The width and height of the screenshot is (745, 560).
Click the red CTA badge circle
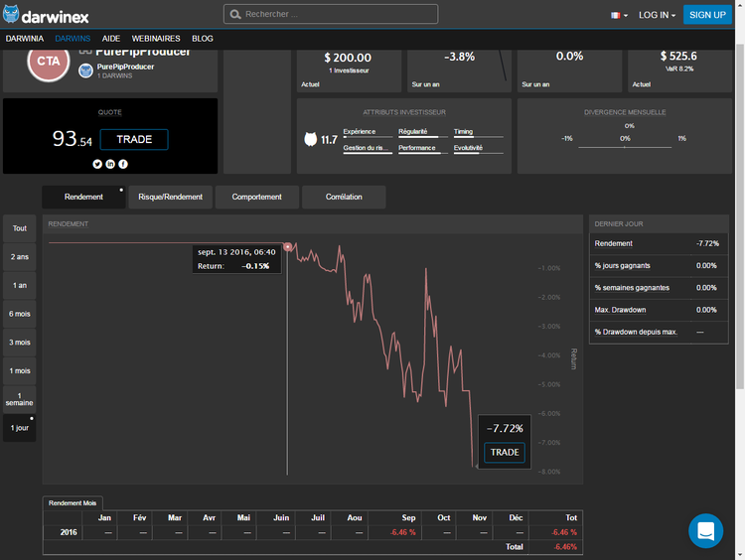click(46, 62)
